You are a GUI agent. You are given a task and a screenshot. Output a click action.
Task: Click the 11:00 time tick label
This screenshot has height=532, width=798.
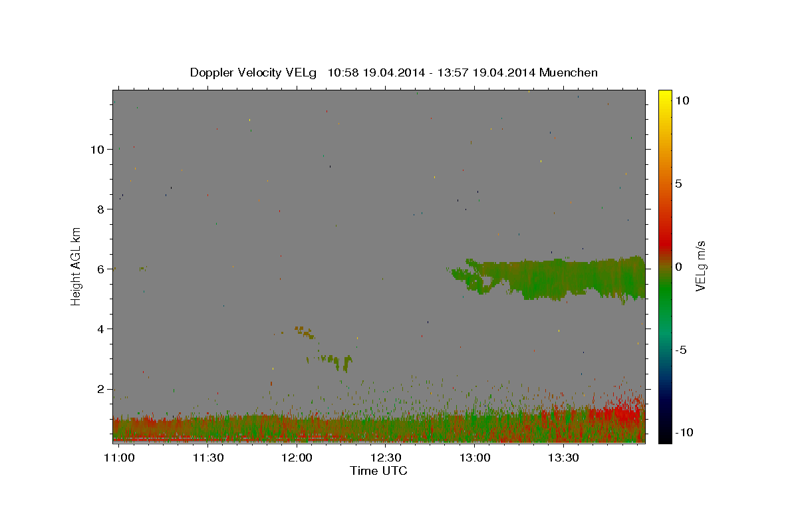tap(120, 458)
